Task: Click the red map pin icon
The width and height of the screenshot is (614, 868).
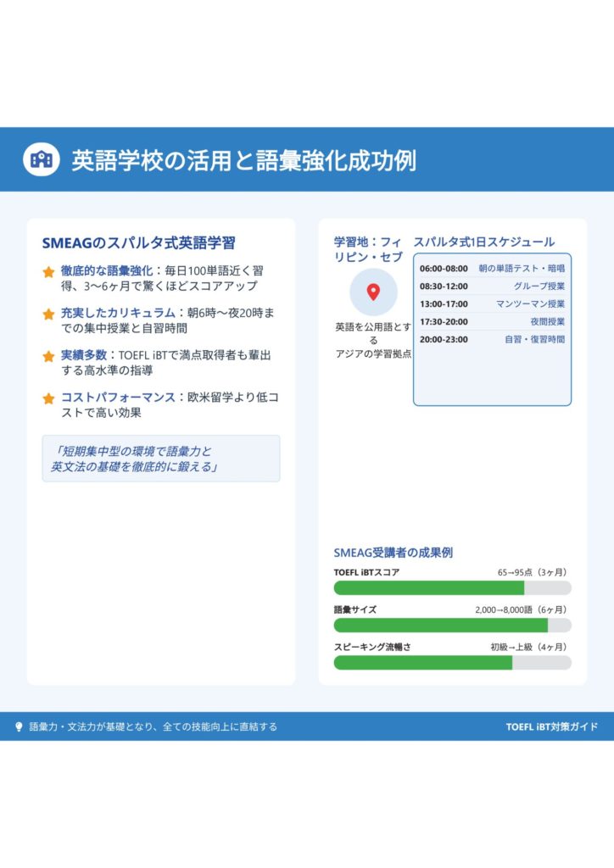Action: pos(373,292)
